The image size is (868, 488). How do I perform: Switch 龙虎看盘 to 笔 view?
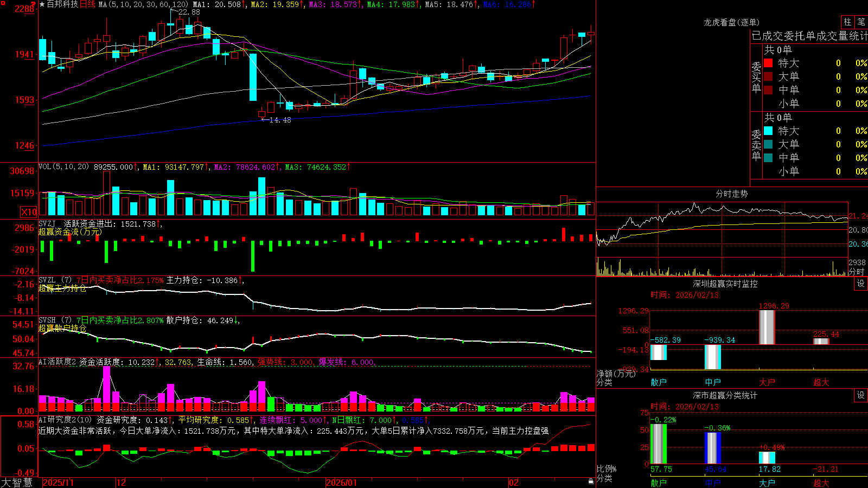point(861,22)
